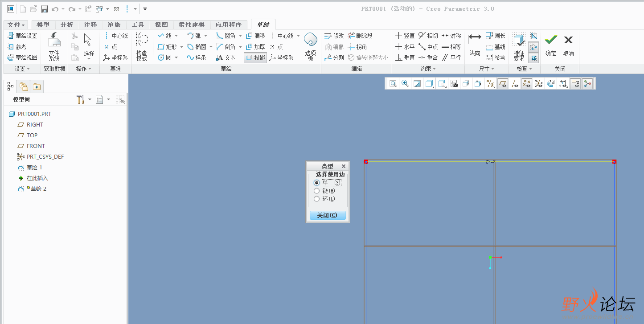
Task: Expand the Fillet tool dropdown arrow
Action: [240, 36]
